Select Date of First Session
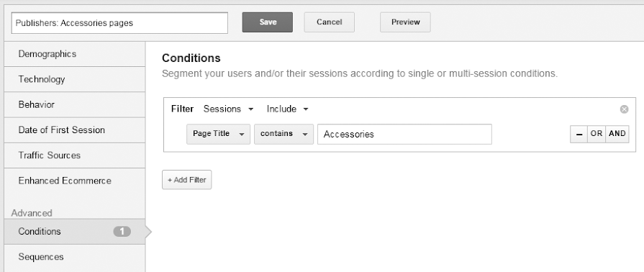The height and width of the screenshot is (272, 644). pos(74,130)
